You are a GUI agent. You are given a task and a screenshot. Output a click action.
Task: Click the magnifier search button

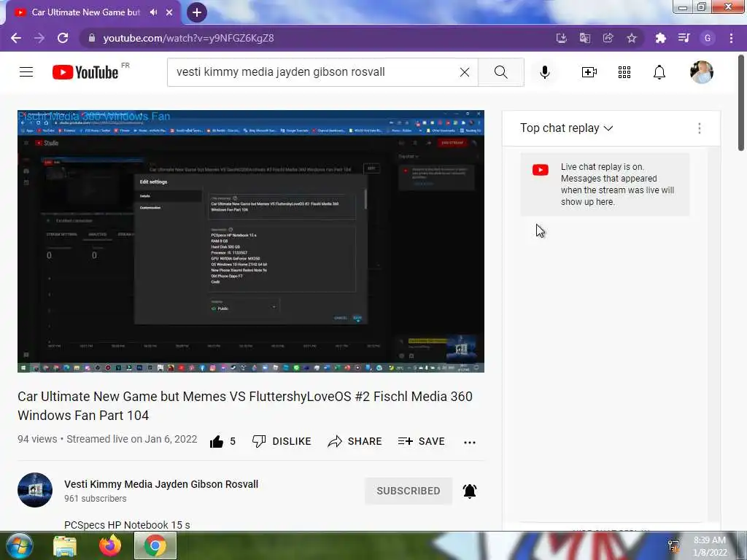pyautogui.click(x=500, y=72)
